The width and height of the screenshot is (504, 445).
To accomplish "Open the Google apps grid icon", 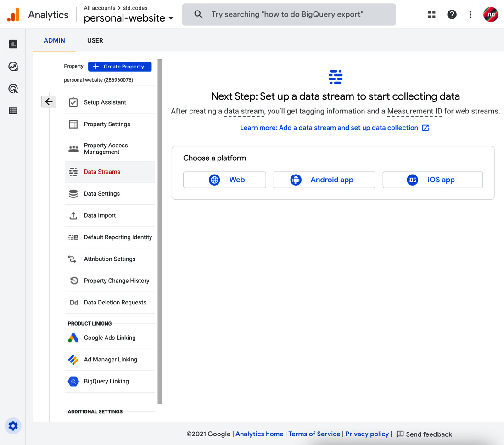I will pyautogui.click(x=431, y=14).
